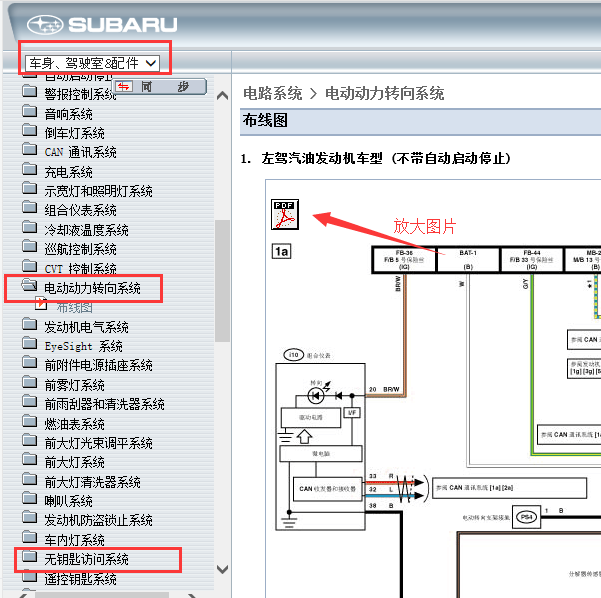The height and width of the screenshot is (598, 601).
Task: Select 发动机防盗锁止系统 tree entry
Action: click(x=99, y=520)
